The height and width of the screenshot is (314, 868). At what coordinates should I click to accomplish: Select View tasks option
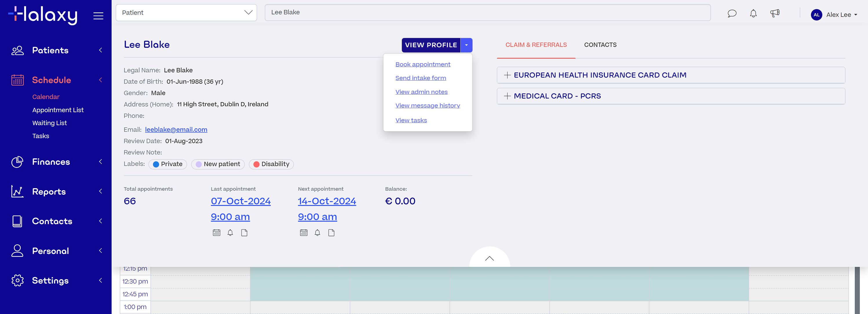pos(411,120)
